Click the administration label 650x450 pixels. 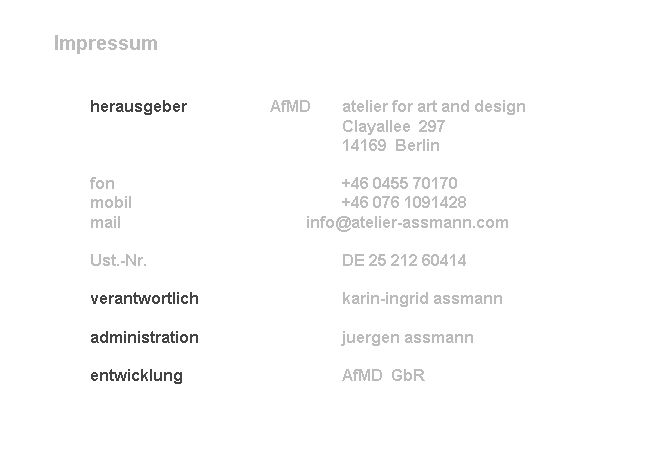144,337
